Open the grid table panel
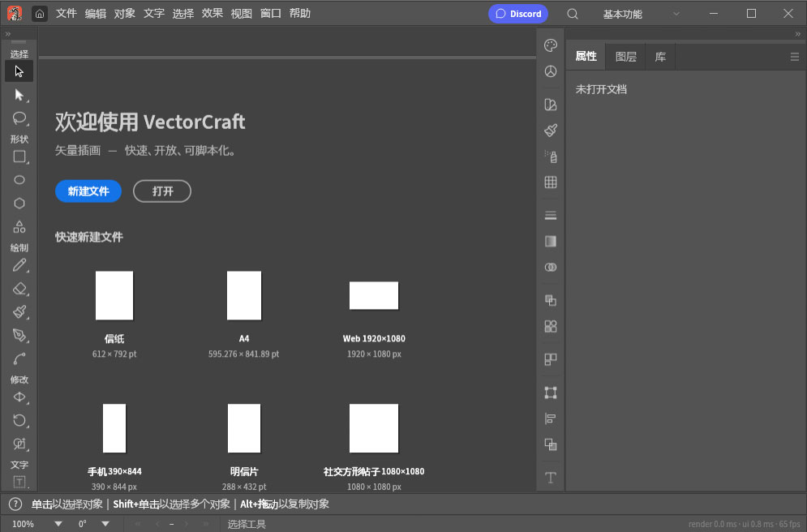807x532 pixels. pos(551,182)
